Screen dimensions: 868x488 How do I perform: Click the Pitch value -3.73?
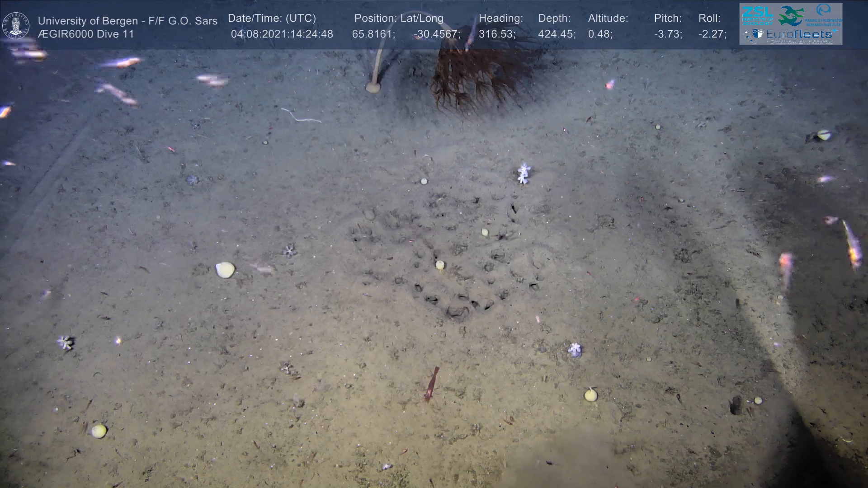pos(668,34)
